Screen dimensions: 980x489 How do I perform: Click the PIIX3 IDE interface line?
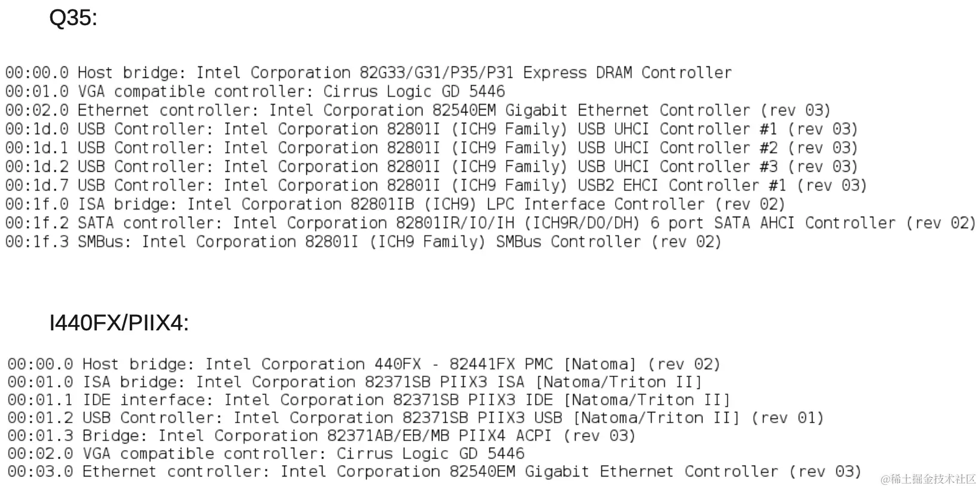click(x=369, y=400)
